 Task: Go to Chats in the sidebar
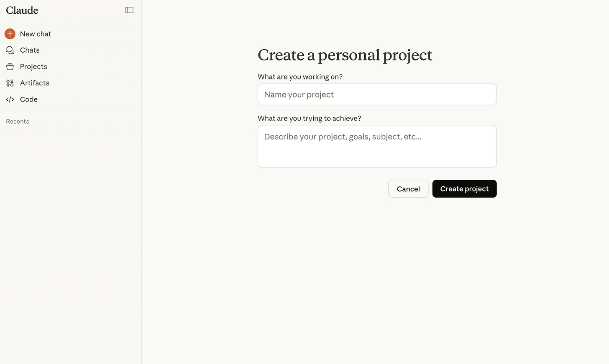pos(30,50)
